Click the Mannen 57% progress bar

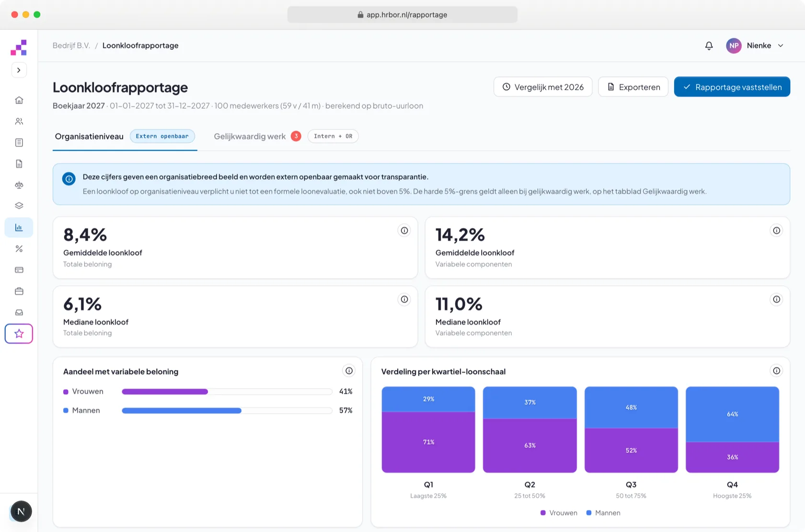click(227, 411)
